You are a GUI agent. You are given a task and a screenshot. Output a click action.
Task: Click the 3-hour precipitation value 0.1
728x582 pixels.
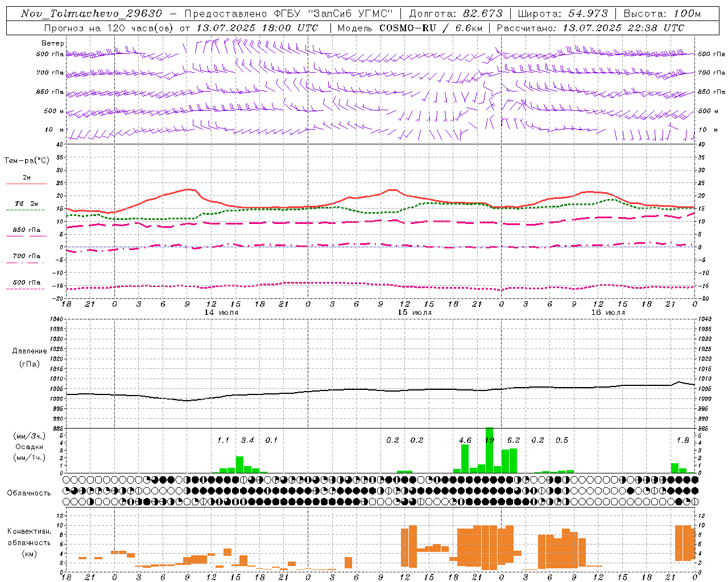point(271,440)
